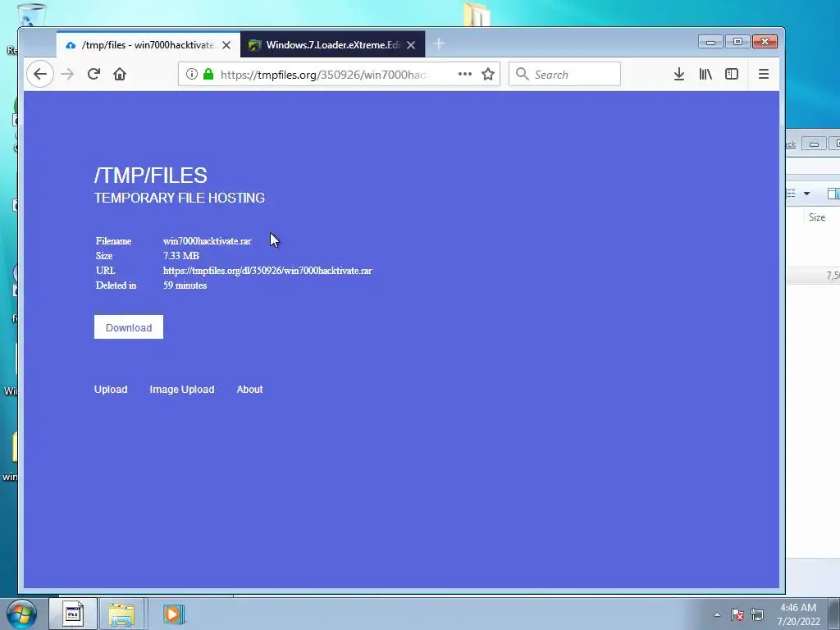The image size is (840, 630).
Task: Click the tmpfiles.org download URL text
Action: point(267,271)
